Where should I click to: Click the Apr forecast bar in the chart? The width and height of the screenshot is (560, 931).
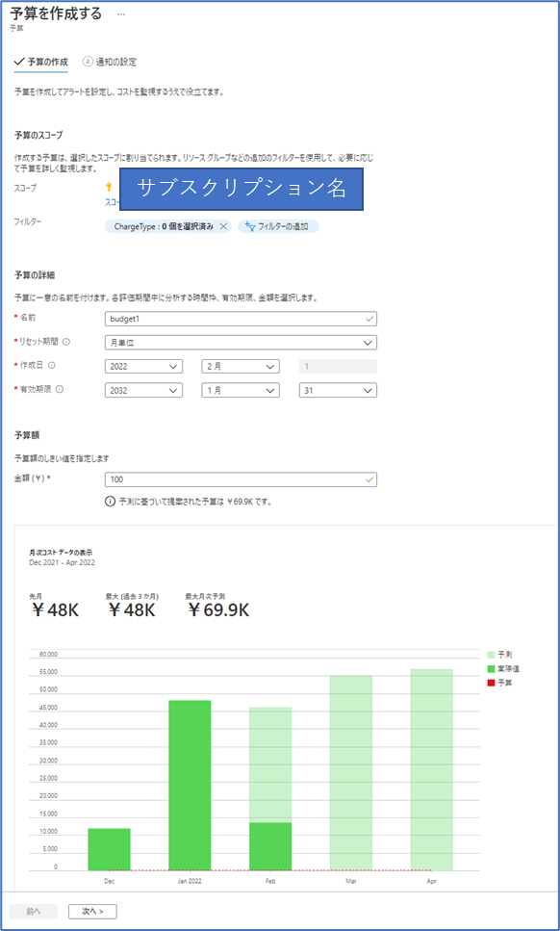(431, 770)
